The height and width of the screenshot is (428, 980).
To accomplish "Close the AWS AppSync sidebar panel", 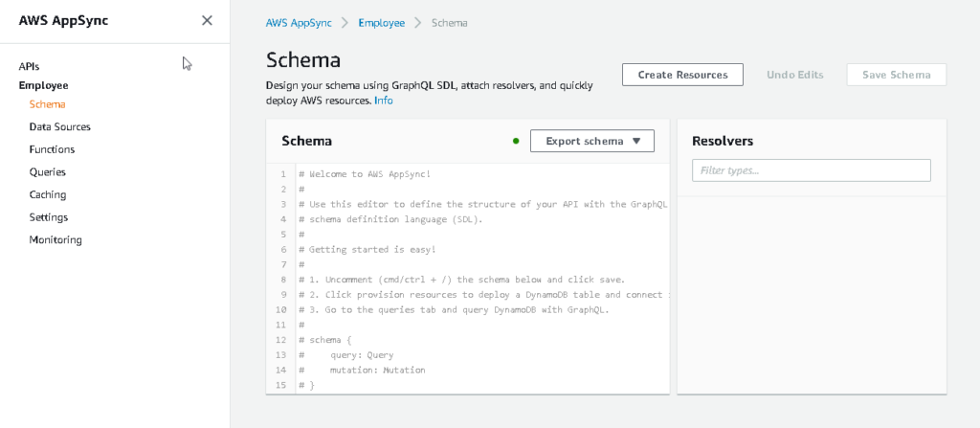I will point(207,21).
